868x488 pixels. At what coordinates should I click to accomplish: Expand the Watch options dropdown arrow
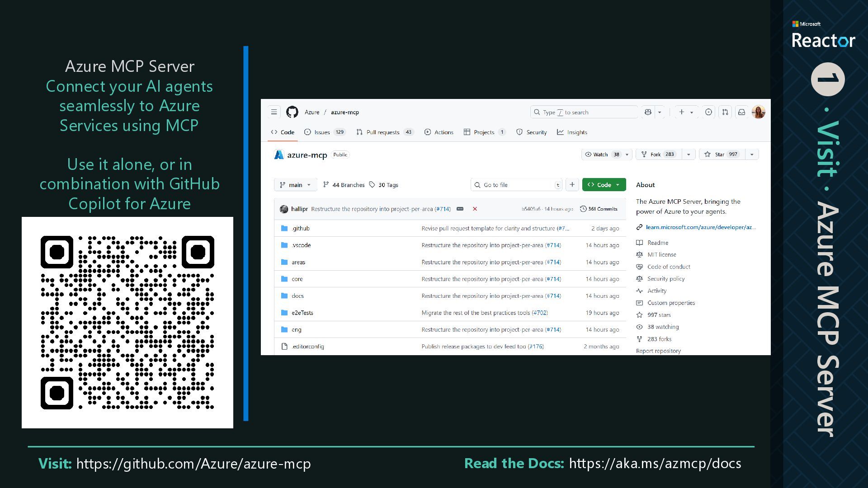[627, 155]
